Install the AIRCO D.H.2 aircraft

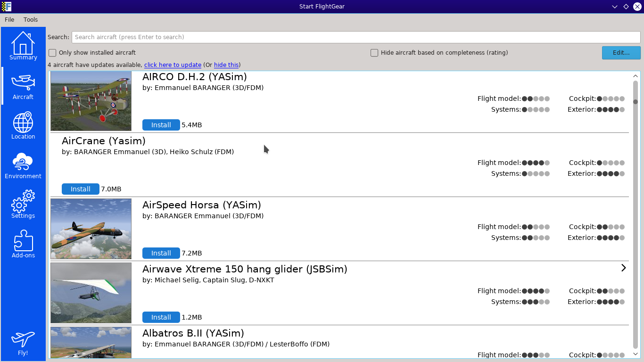tap(161, 125)
